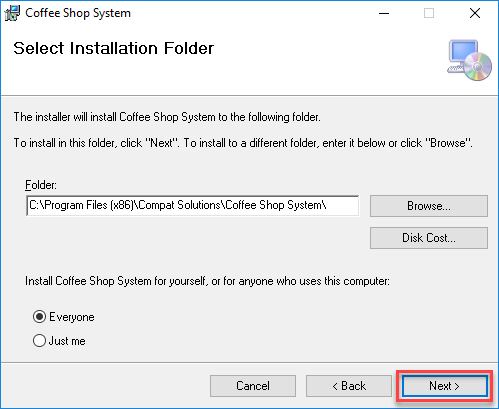Focus the Folder path text box

193,206
